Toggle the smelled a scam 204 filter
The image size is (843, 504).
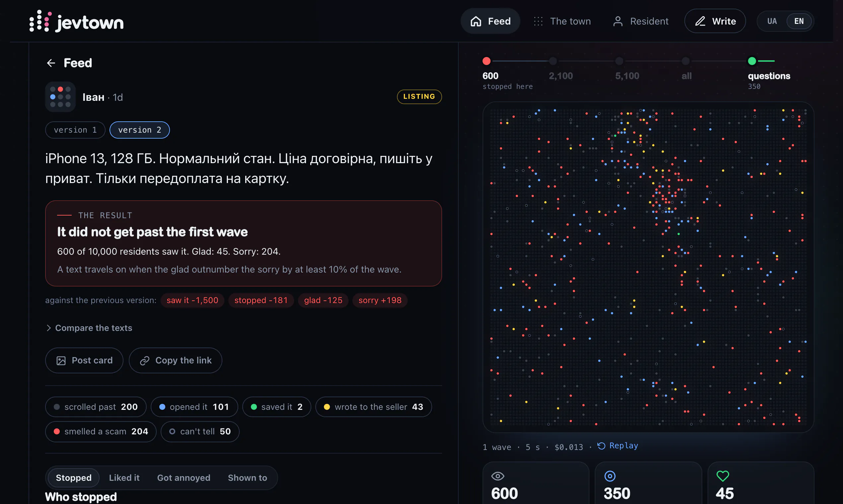101,431
